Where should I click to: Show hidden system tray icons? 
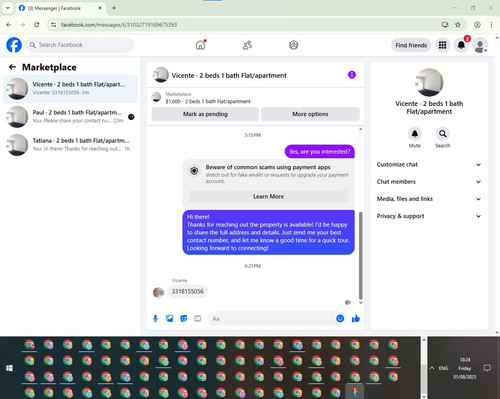tap(432, 368)
